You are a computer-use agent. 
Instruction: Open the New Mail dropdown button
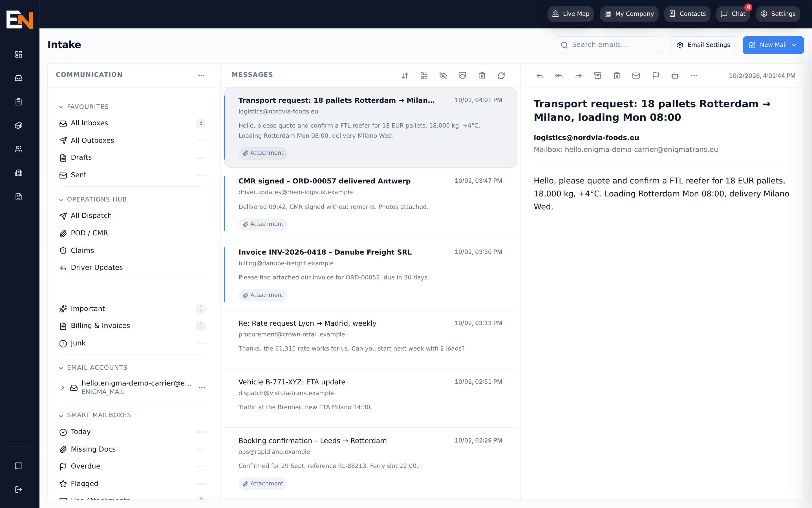pos(773,45)
